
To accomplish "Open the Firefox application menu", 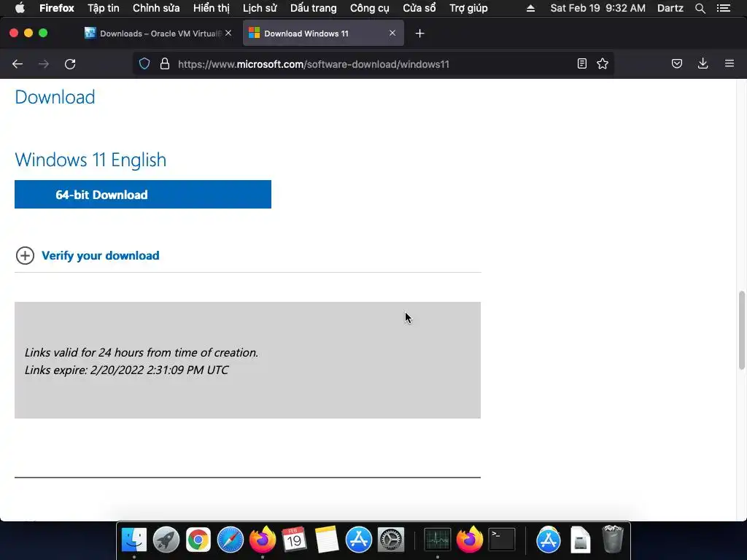I will point(57,8).
